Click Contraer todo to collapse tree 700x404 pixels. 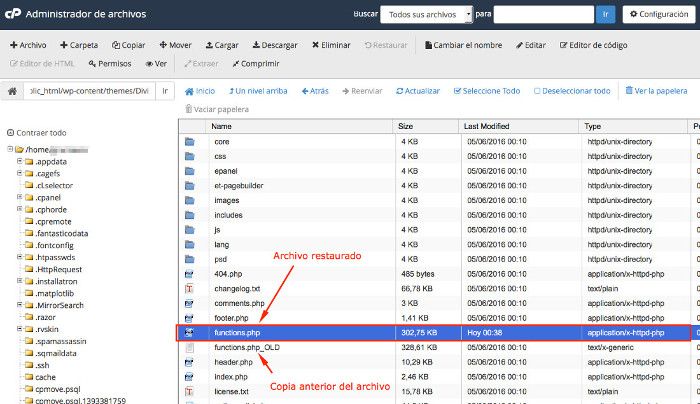click(37, 133)
